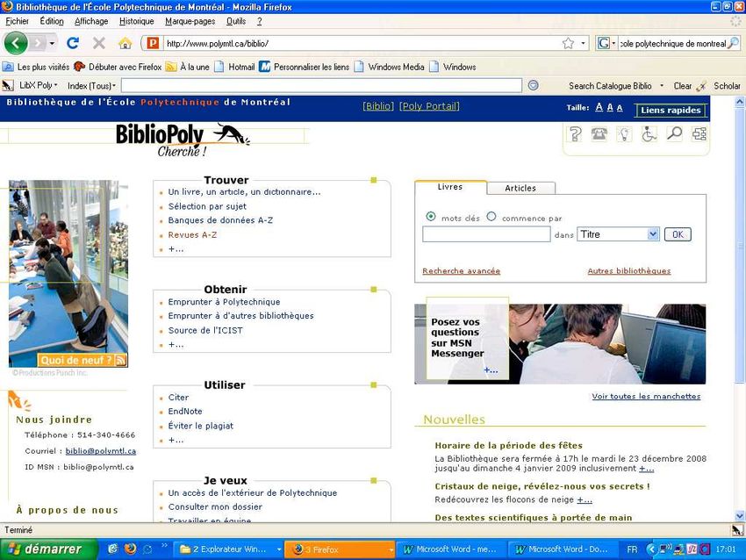This screenshot has height=560, width=746.
Task: Click the Firefox back arrow button
Action: click(x=16, y=43)
